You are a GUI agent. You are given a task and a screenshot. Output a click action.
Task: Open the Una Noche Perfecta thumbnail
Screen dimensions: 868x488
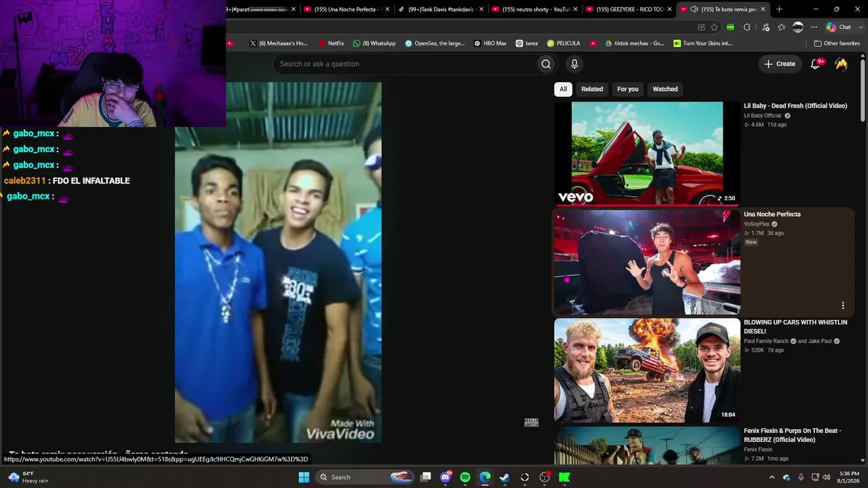coord(647,262)
